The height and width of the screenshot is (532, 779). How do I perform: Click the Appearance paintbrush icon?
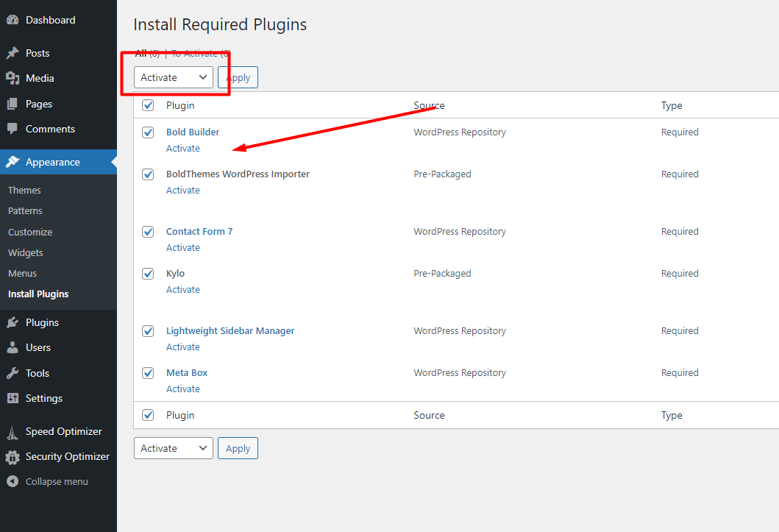tap(13, 162)
